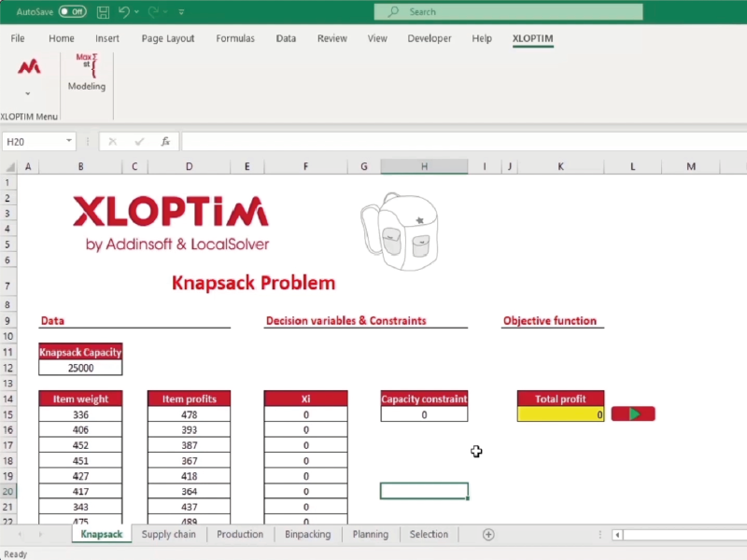Click the Select All corner triangle
This screenshot has height=560, width=747.
click(x=9, y=167)
